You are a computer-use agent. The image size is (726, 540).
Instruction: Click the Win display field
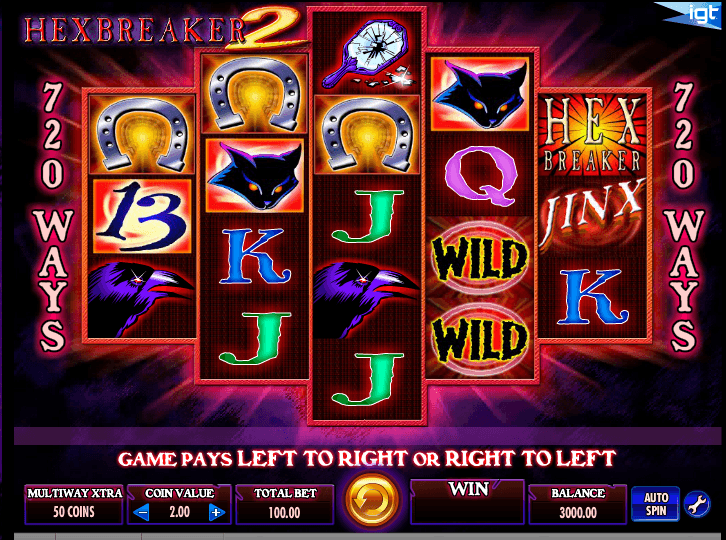[467, 501]
